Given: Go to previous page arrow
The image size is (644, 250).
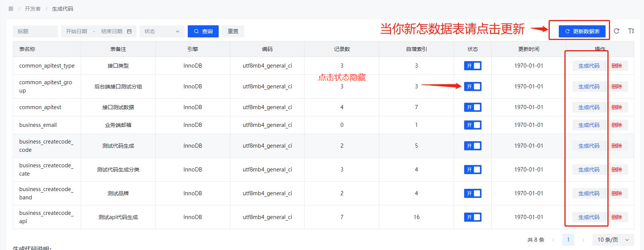Looking at the screenshot, I should click(553, 240).
